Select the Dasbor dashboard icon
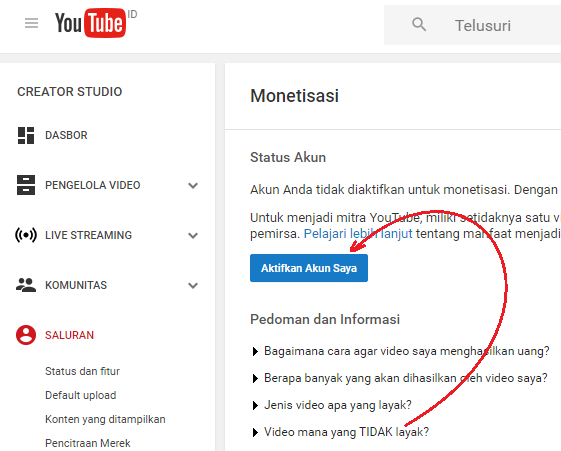561x451 pixels. point(26,136)
